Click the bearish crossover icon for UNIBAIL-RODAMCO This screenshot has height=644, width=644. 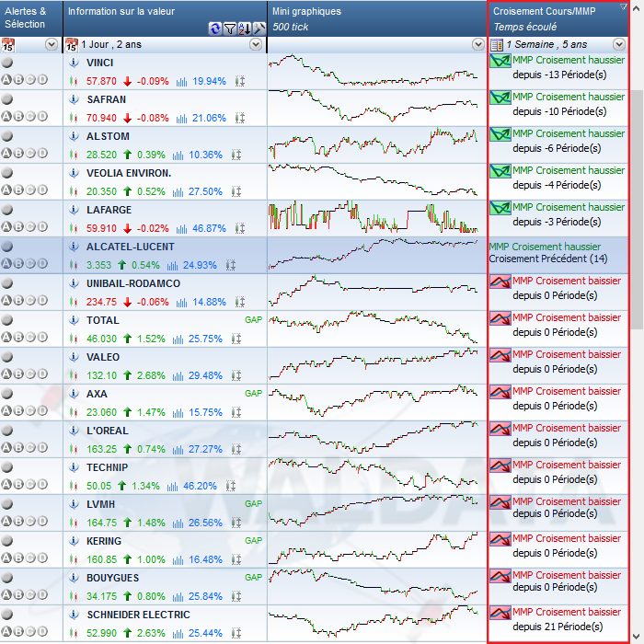(500, 282)
